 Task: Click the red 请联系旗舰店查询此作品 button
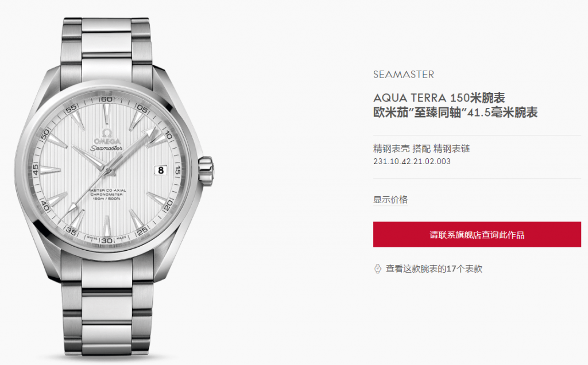477,234
